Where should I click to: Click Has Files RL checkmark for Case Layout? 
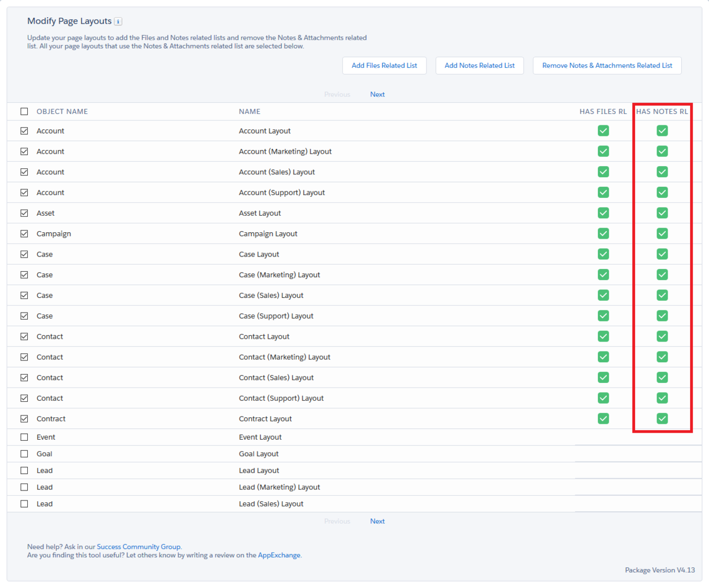click(x=603, y=254)
